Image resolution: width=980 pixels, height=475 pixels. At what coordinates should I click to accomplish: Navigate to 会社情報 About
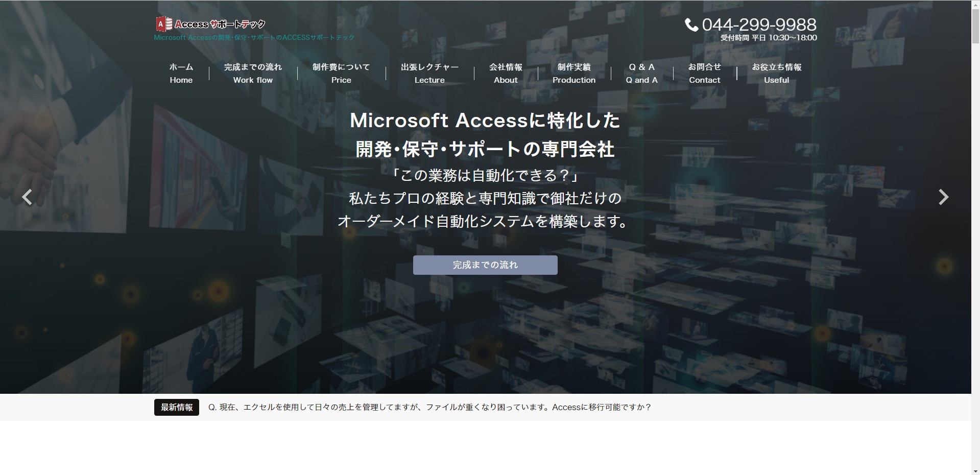pos(506,74)
